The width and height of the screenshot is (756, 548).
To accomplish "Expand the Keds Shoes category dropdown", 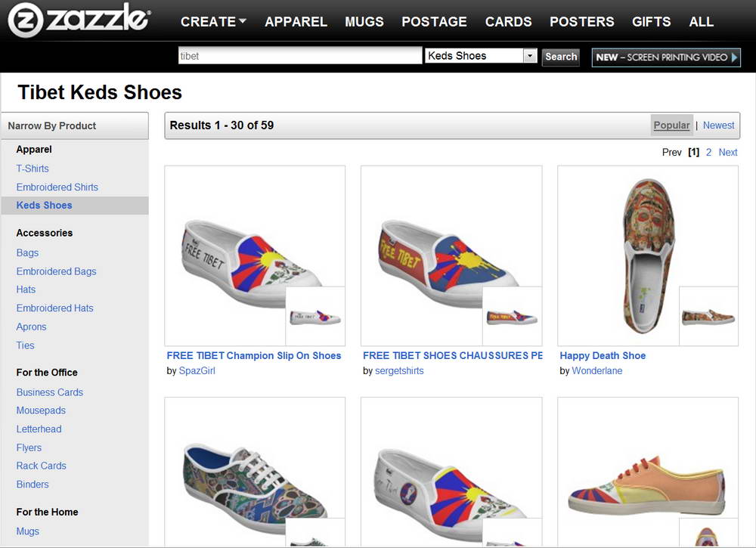I will click(x=530, y=56).
